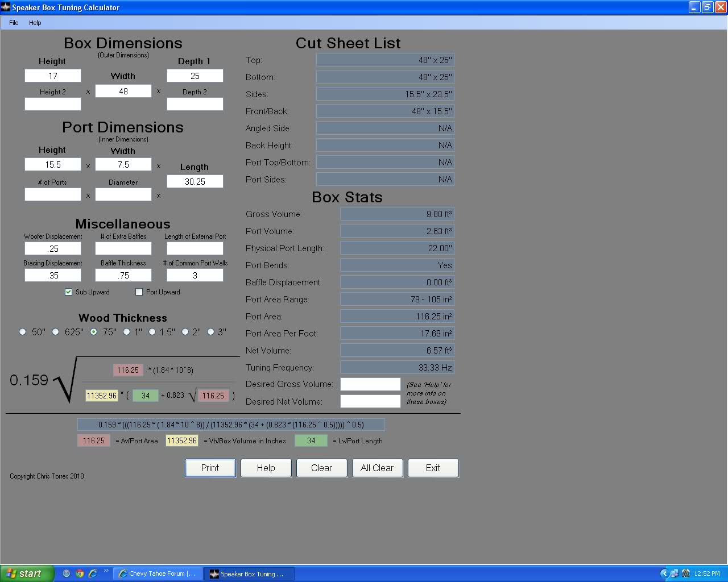
Task: Click the Exit button
Action: click(433, 468)
